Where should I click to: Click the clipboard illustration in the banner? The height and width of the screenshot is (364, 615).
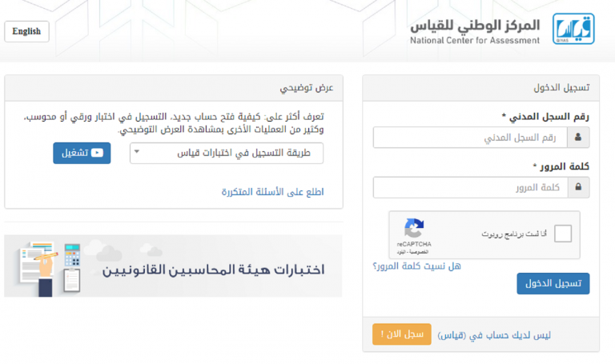[x=72, y=281]
